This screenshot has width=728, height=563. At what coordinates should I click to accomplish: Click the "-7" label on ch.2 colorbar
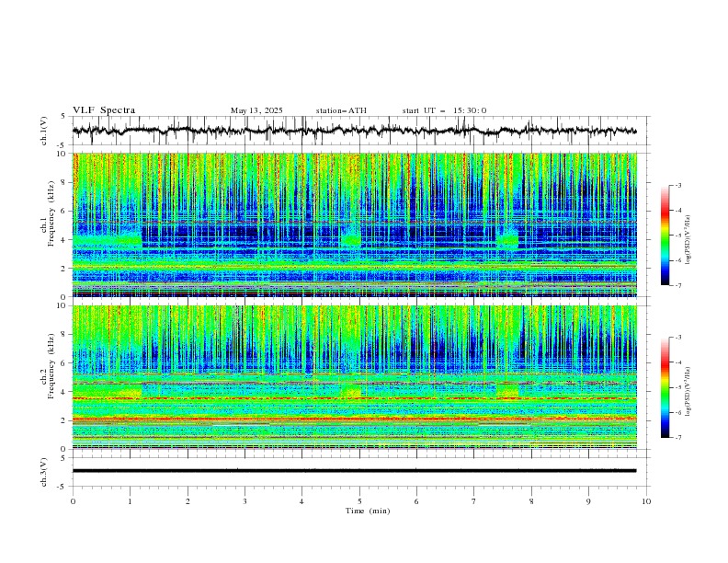point(677,438)
